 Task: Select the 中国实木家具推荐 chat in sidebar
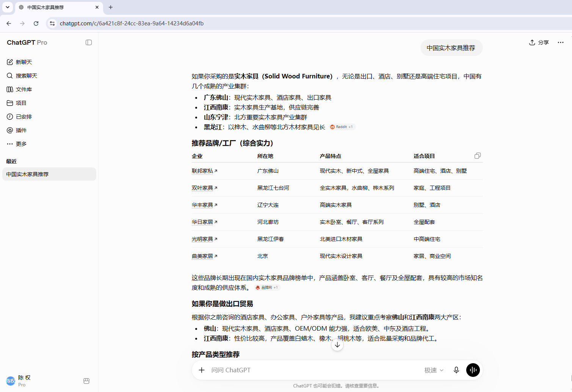tap(49, 174)
